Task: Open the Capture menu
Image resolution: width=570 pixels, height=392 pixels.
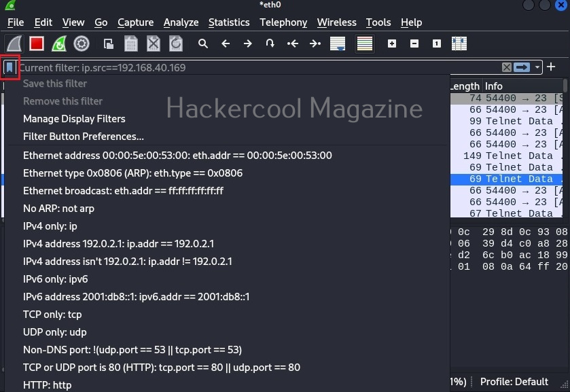Action: (136, 22)
